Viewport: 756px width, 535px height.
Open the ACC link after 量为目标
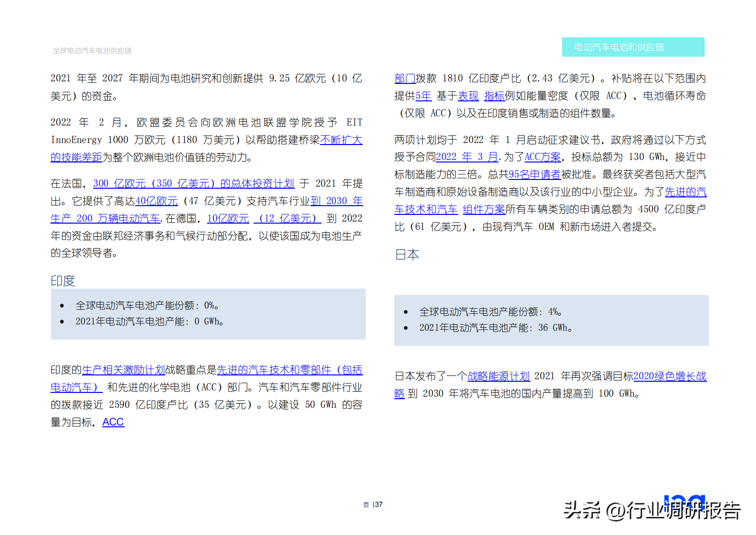113,422
